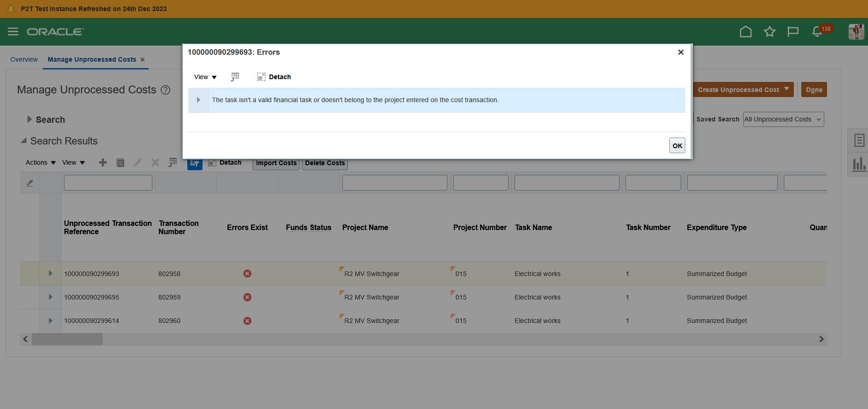The image size is (868, 409).
Task: Open Watchlist flag icon
Action: [793, 32]
